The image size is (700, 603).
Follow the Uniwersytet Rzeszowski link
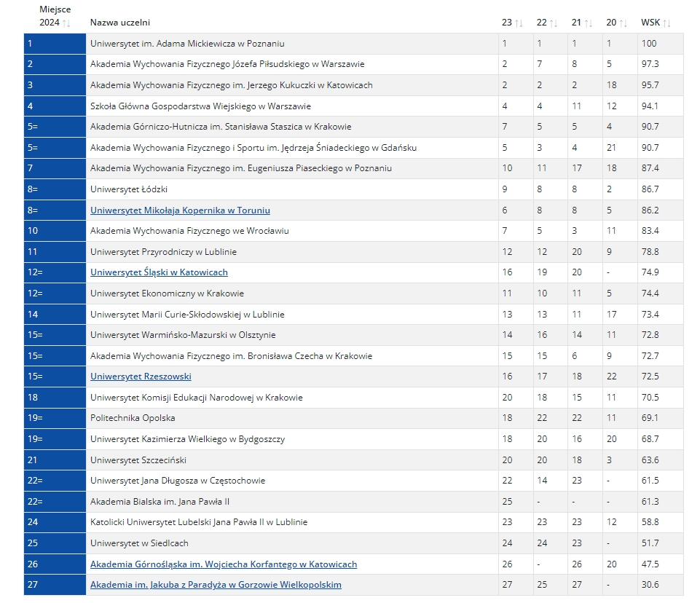(141, 377)
